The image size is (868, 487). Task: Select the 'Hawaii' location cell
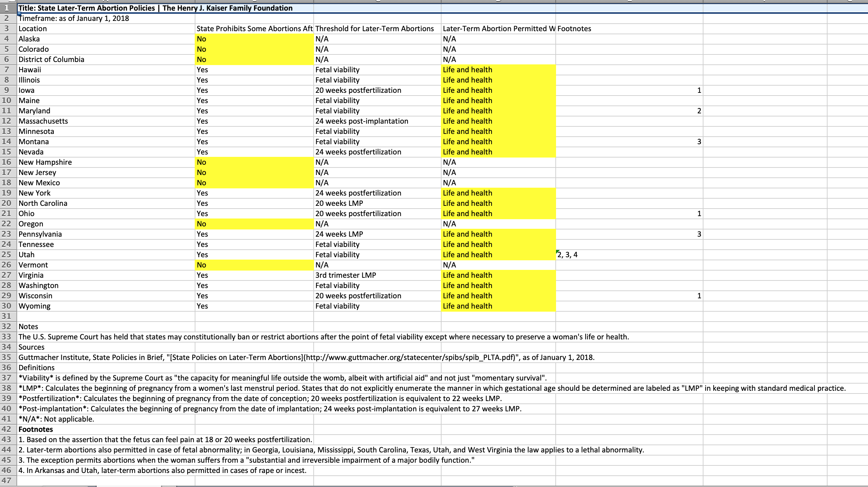[x=106, y=70]
